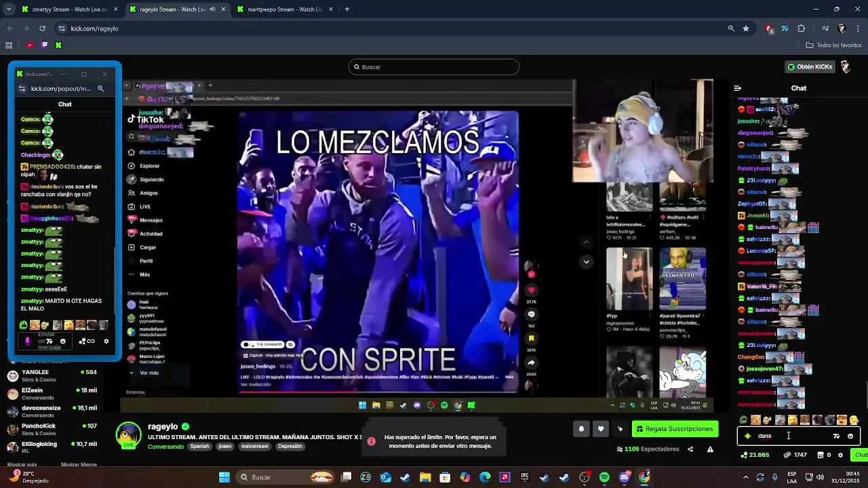Click the KICKs balance 21.665
This screenshot has height=488, width=868.
755,455
